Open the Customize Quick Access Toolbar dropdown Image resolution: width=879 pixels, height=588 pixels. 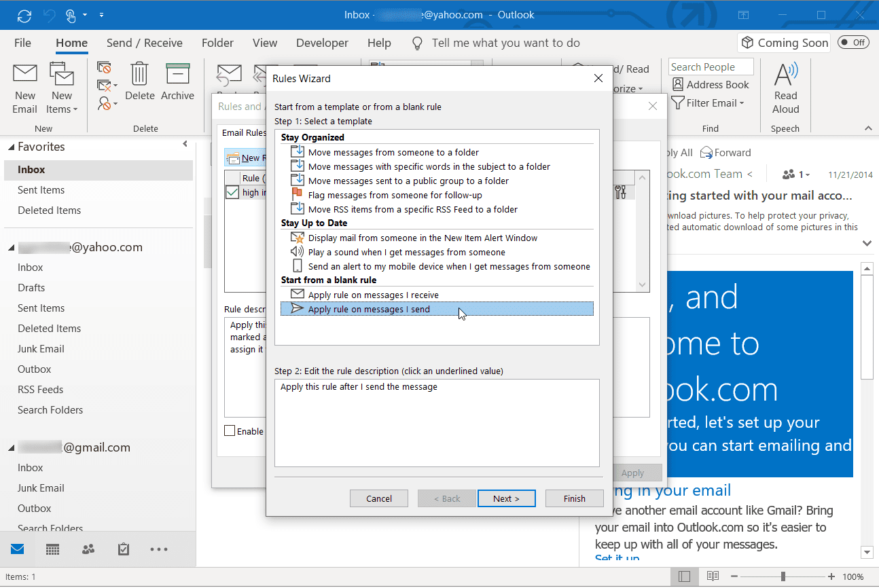coord(101,14)
